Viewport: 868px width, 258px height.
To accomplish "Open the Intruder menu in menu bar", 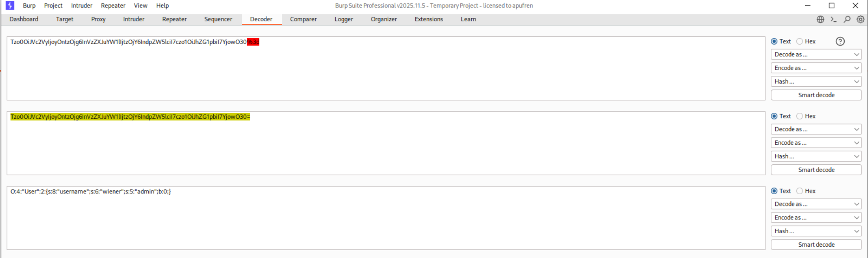I will (82, 6).
